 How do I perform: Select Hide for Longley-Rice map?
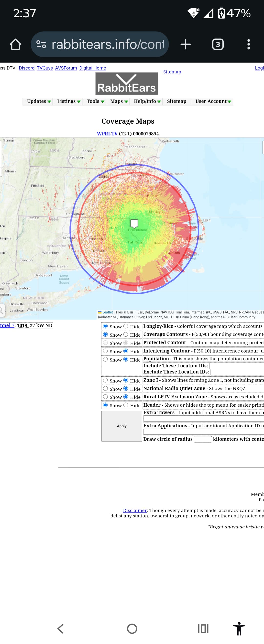[x=126, y=326]
